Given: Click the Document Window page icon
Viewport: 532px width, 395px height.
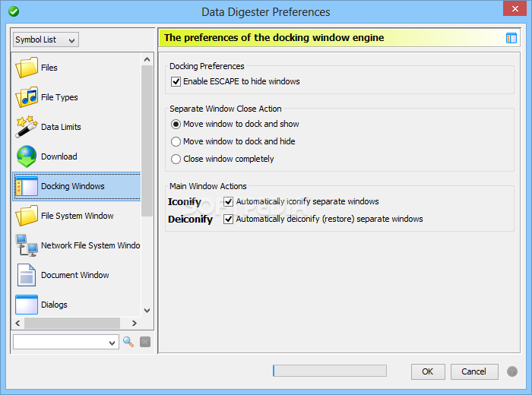Looking at the screenshot, I should (27, 275).
